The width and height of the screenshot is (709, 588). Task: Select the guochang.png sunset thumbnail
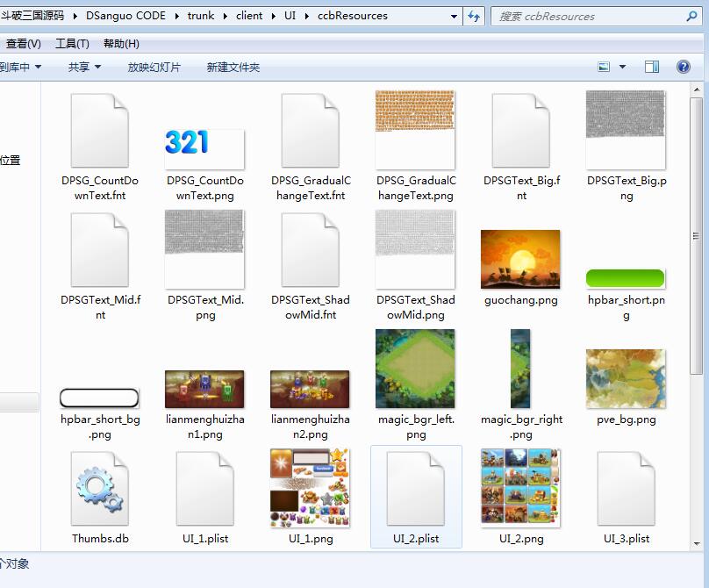[x=520, y=260]
